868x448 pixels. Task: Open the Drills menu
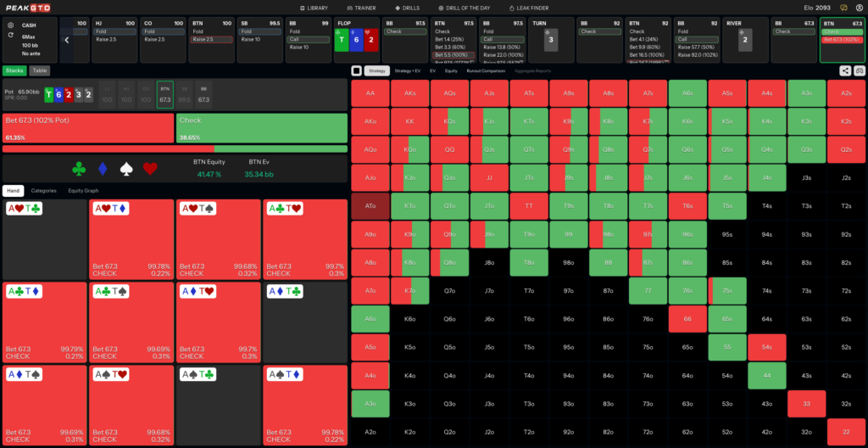(x=408, y=8)
